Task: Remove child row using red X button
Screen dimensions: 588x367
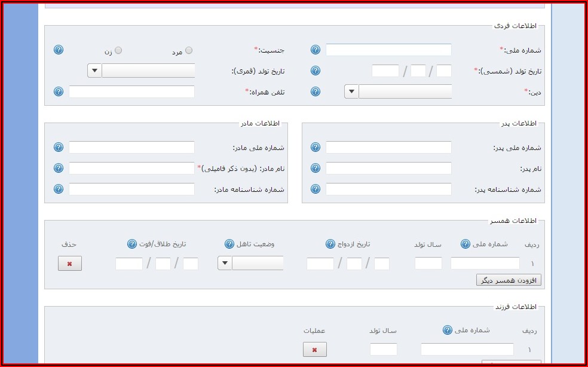Action: coord(315,350)
